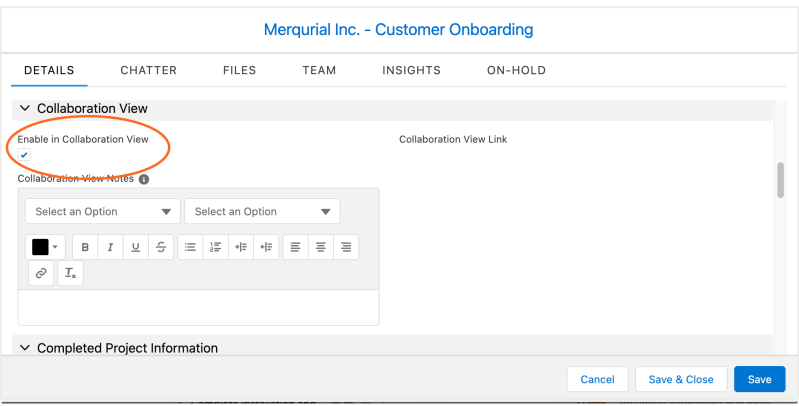The width and height of the screenshot is (799, 406).
Task: Show info tooltip for Collaboration View Notes
Action: coord(144,179)
